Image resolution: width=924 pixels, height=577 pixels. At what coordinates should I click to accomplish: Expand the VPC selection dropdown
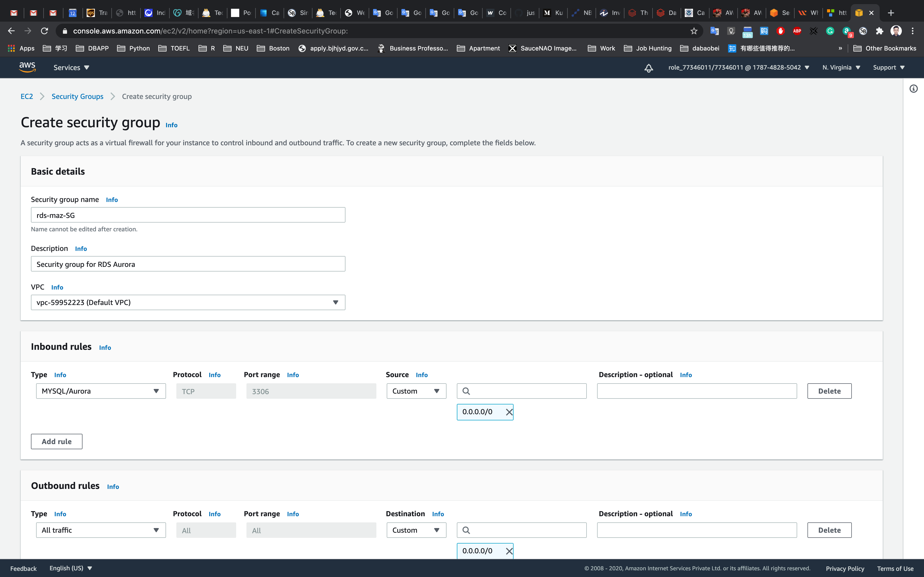[188, 302]
